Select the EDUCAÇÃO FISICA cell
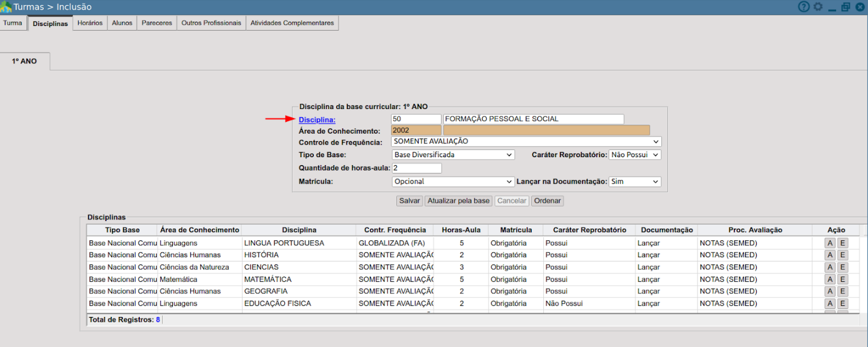 click(299, 304)
